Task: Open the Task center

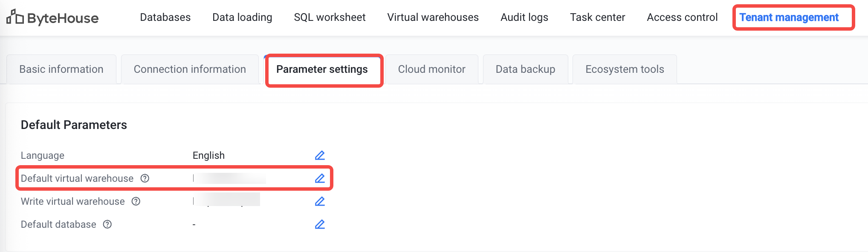Action: (597, 17)
